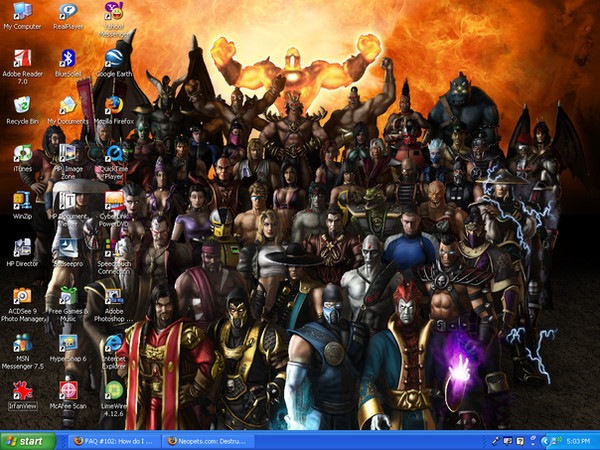Viewport: 600px width, 450px height.
Task: Switch to the Neopets.com Firefox taskbar window
Action: tap(208, 441)
